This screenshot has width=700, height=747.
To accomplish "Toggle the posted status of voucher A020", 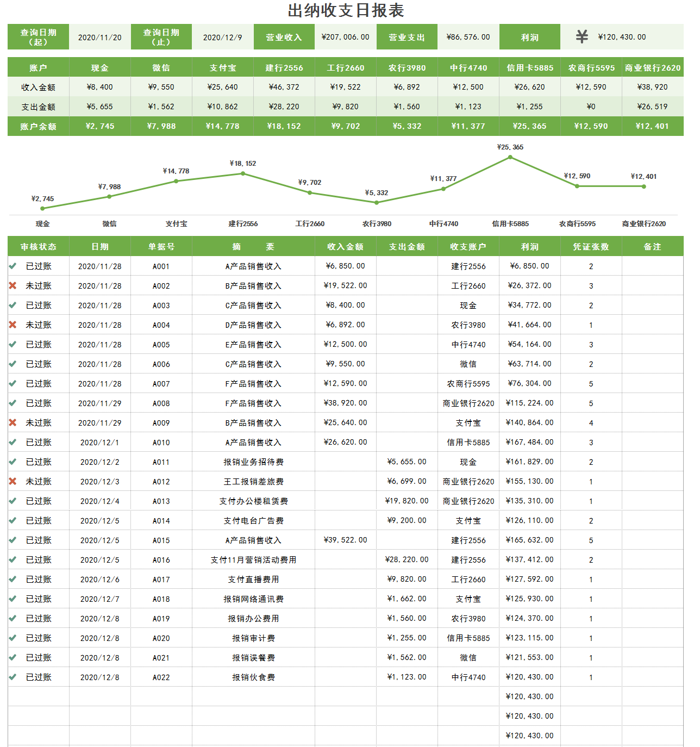I will (12, 638).
